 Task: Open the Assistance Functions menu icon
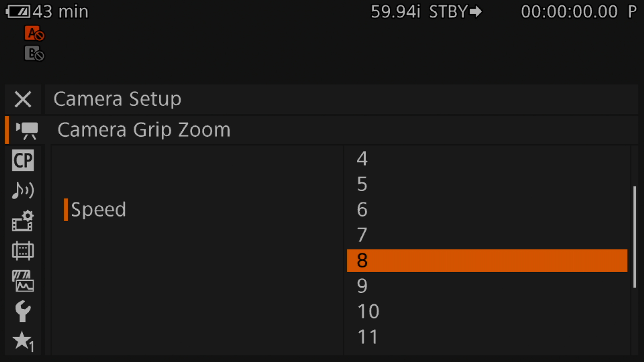(23, 281)
